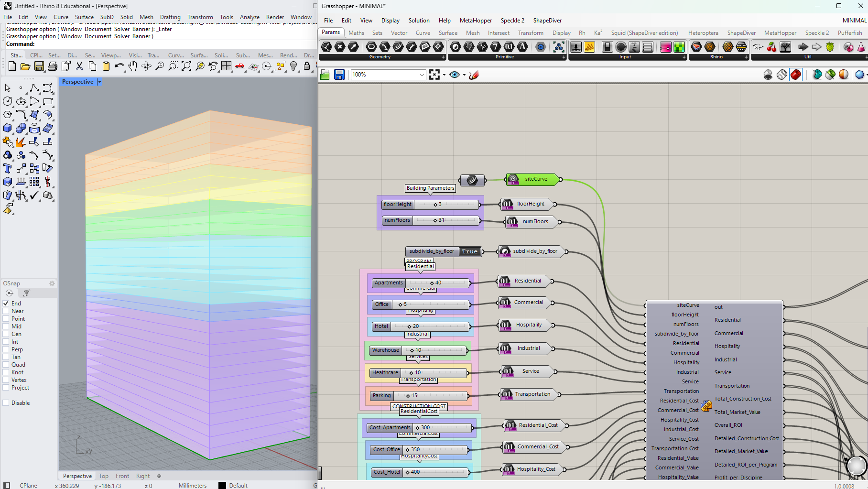Open the zoom extents dropdown arrow in Grasshopper
This screenshot has width=868, height=489.
[x=444, y=75]
